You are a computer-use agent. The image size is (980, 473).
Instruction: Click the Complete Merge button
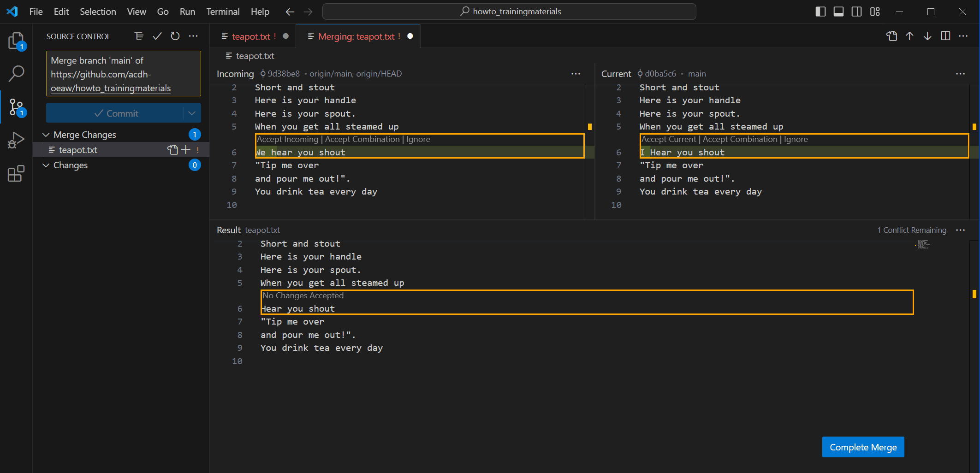tap(863, 447)
